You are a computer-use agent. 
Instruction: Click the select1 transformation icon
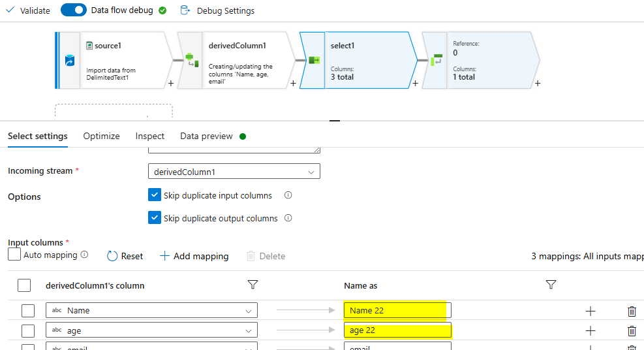(x=314, y=60)
